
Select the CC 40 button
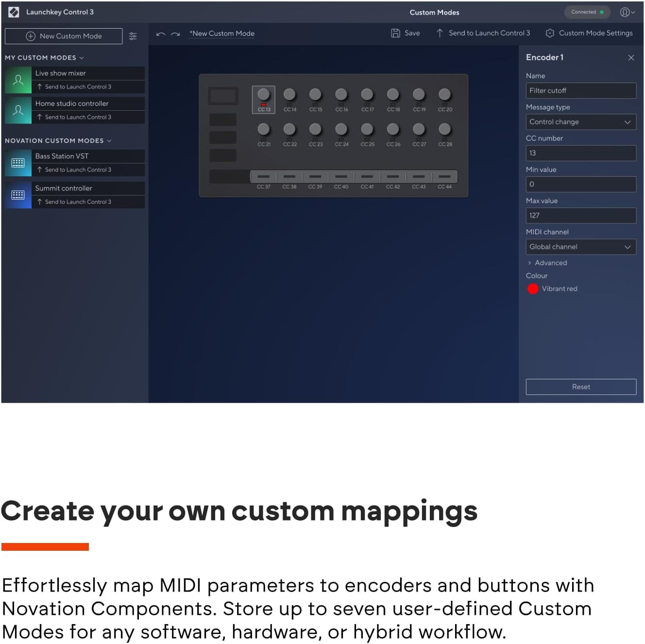341,177
